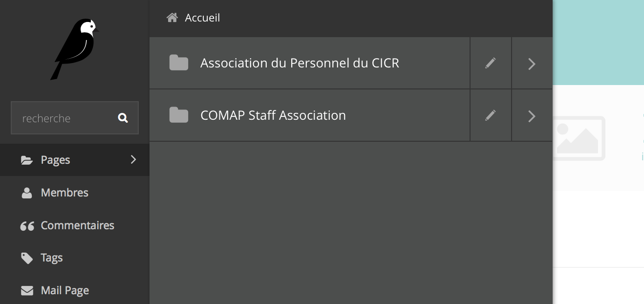Screen dimensions: 644x304
Task: Edit Association du Personnel du CICR via pencil
Action: pos(491,63)
